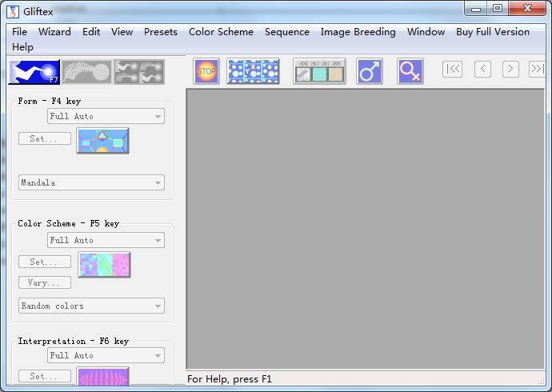This screenshot has height=392, width=552.
Task: Click the blue dotted tile pattern icon
Action: click(253, 71)
